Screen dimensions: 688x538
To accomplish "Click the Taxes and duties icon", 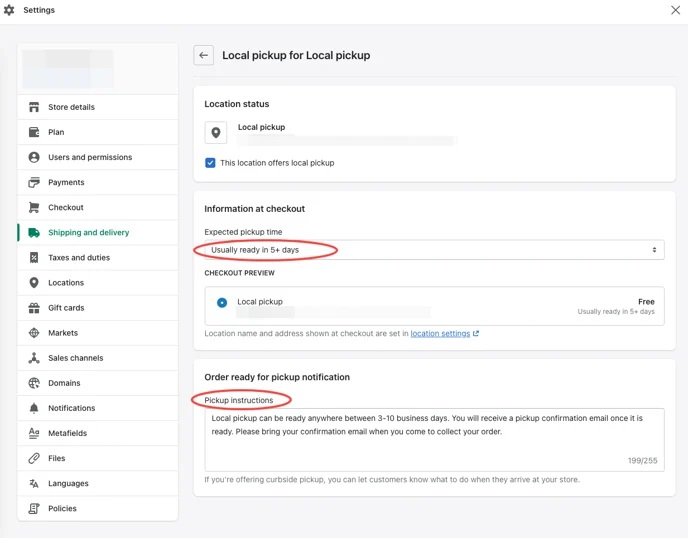I will click(34, 258).
